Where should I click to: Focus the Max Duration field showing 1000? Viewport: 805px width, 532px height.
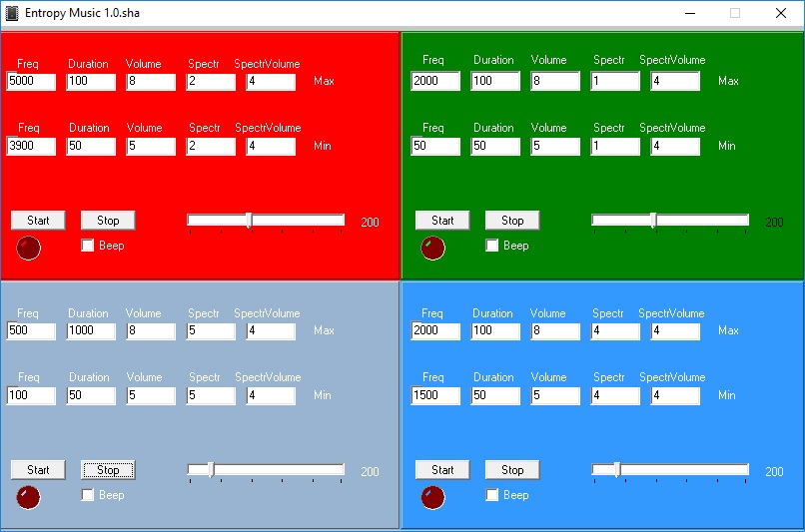(x=91, y=331)
